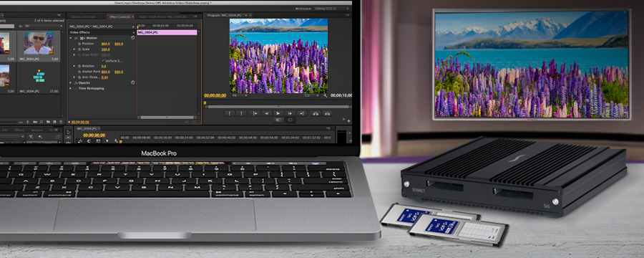Click Program monitor timecode 00;00;00;00

(215, 95)
